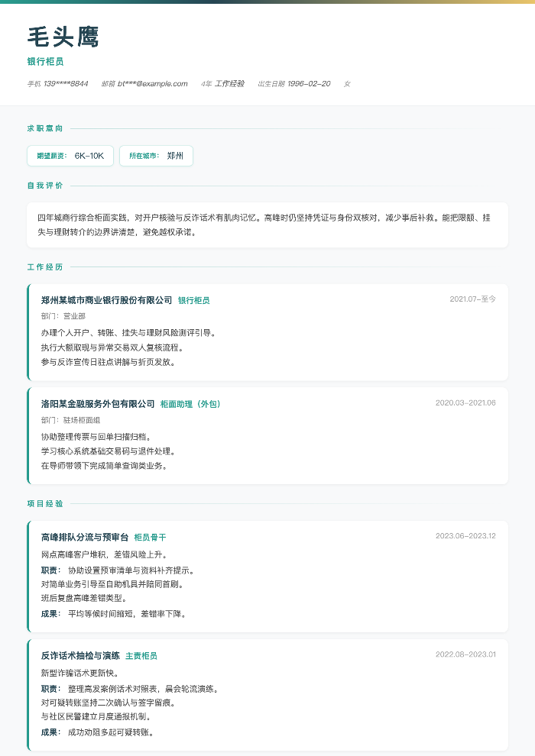Click the line 与社区民警建立月度通报机制
The image size is (535, 756).
pos(96,717)
